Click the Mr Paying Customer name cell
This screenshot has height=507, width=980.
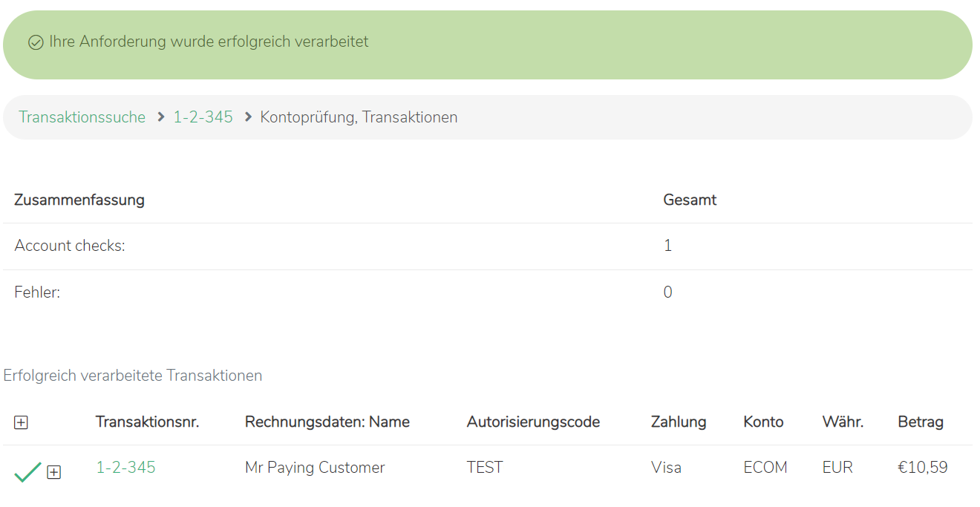pos(315,468)
